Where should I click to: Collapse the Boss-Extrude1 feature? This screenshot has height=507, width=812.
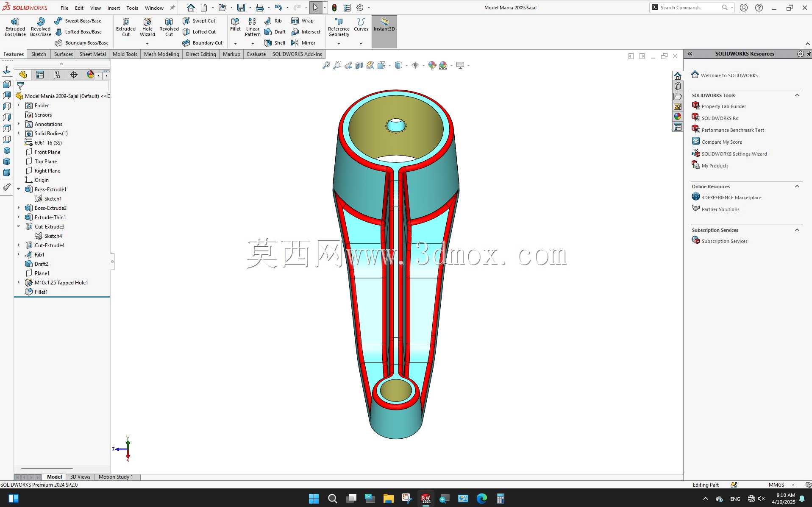pyautogui.click(x=19, y=189)
